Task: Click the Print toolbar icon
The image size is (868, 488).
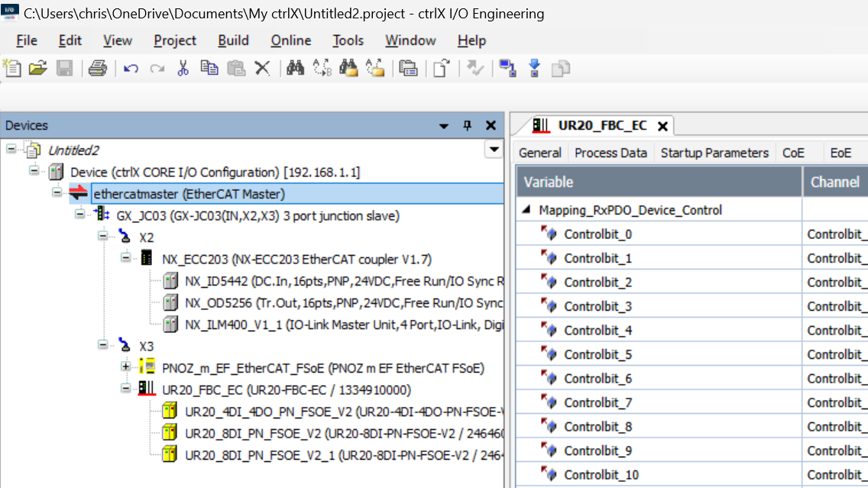Action: click(x=98, y=68)
